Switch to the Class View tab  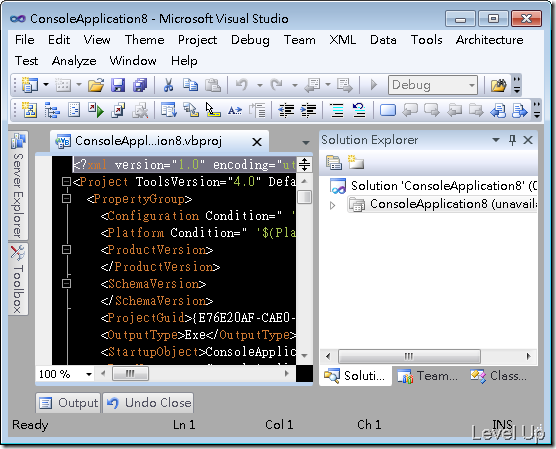(x=499, y=376)
